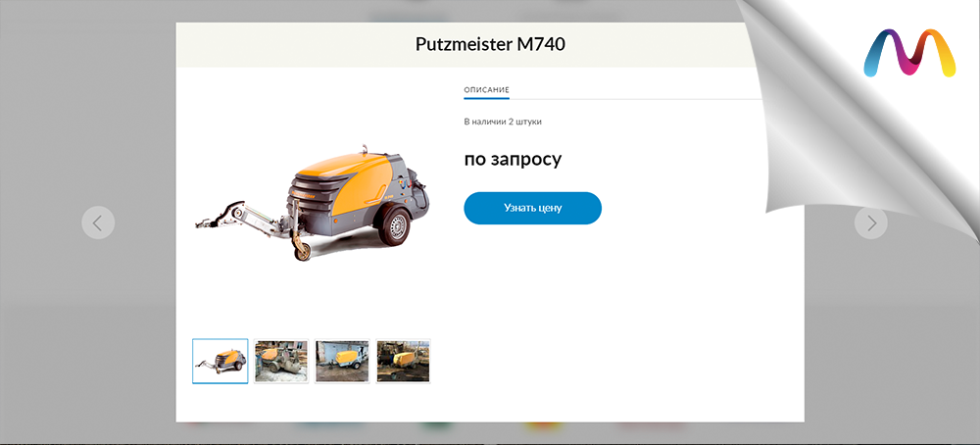Open the Описание tab
This screenshot has width=980, height=445.
[x=486, y=90]
